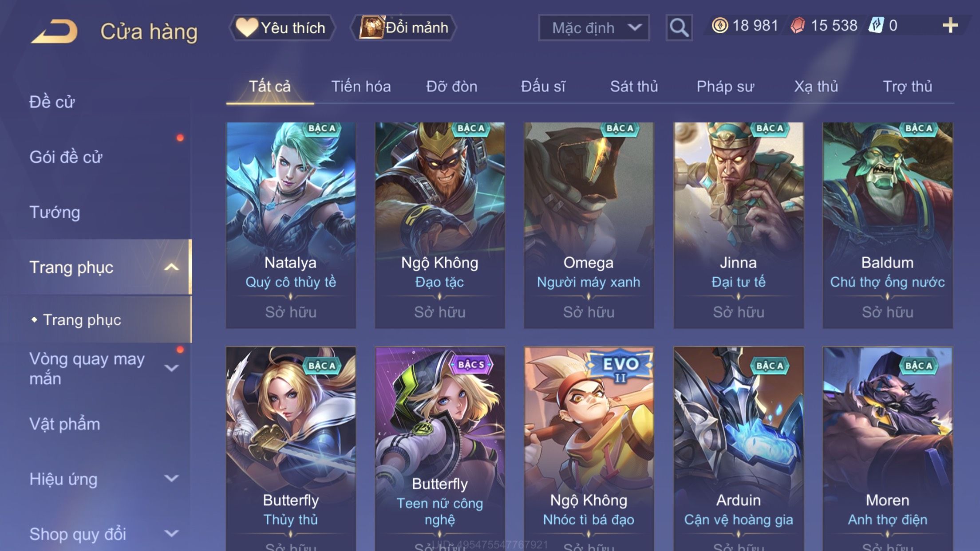Image resolution: width=980 pixels, height=551 pixels.
Task: Switch to the Sát thủ tab
Action: [634, 86]
